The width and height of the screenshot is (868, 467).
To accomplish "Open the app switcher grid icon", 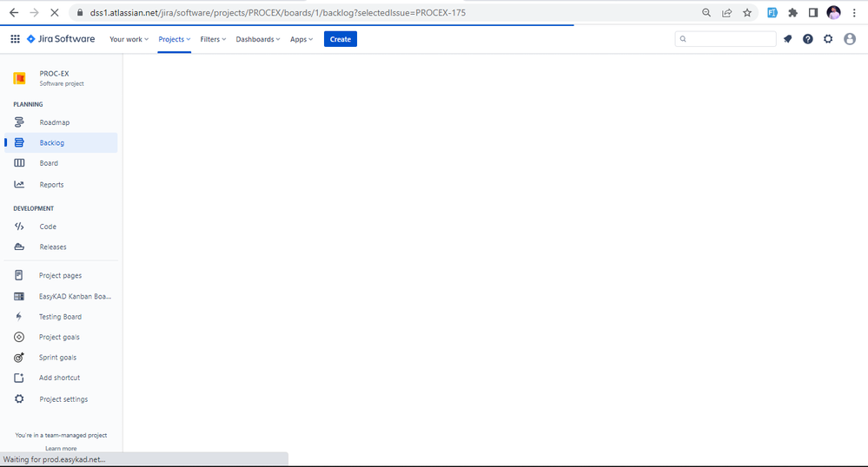I will [15, 39].
